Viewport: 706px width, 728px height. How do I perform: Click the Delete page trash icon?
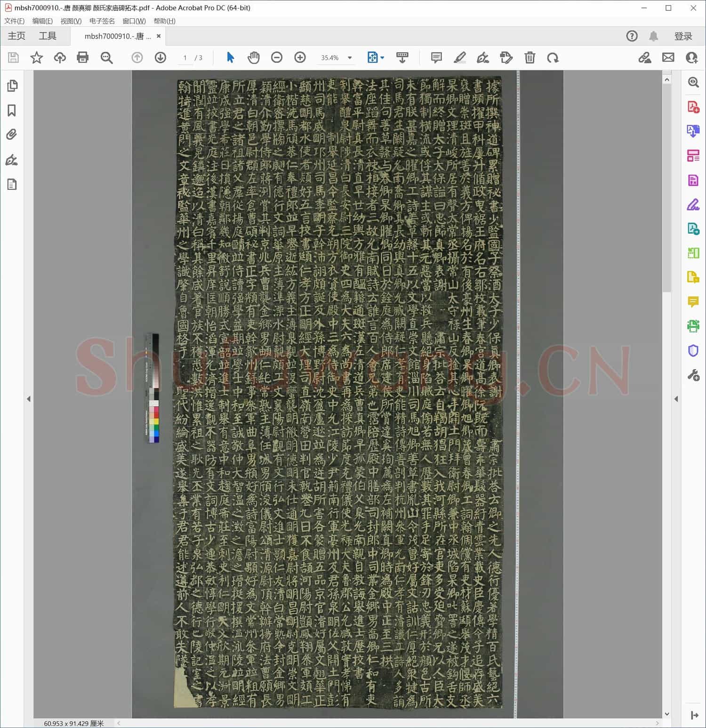tap(529, 57)
